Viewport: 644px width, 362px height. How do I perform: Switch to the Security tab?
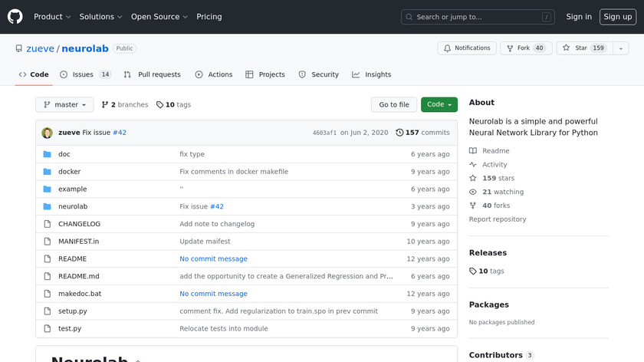point(319,74)
